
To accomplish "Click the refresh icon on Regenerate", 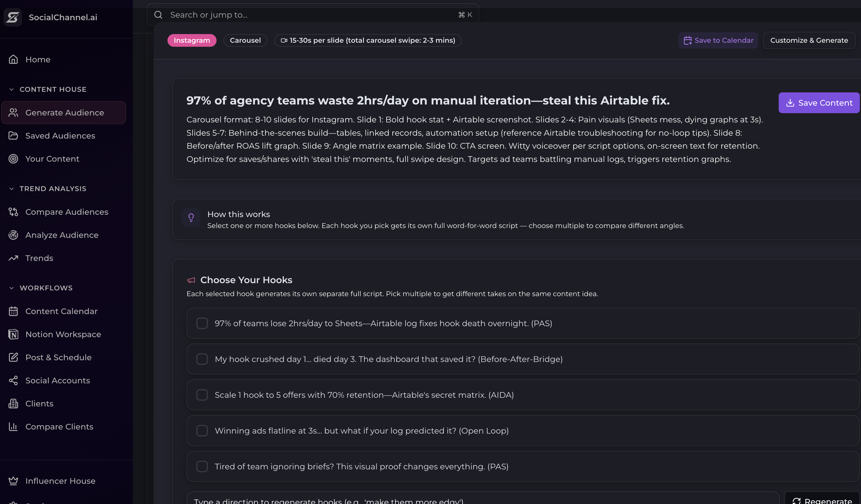I will pyautogui.click(x=796, y=501).
